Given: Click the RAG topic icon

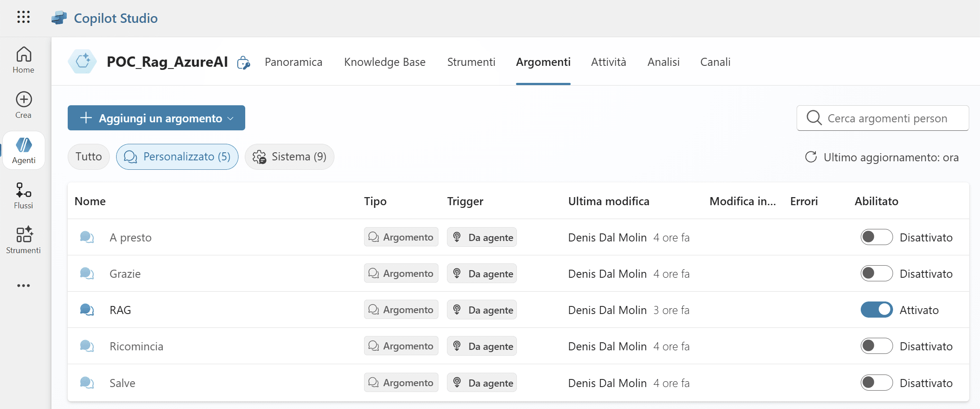Looking at the screenshot, I should [87, 310].
